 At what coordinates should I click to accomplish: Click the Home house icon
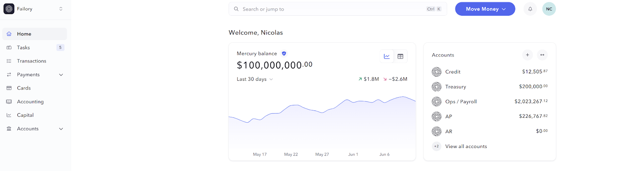tap(9, 34)
